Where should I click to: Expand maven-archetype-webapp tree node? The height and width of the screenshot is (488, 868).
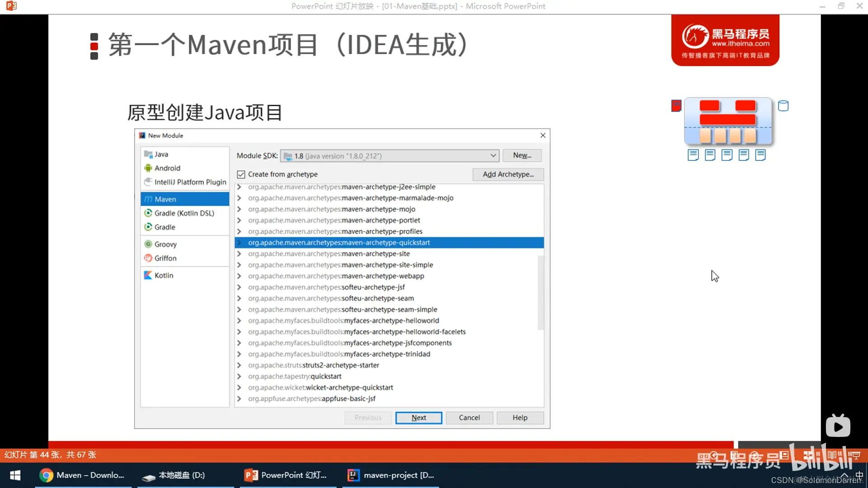point(239,276)
